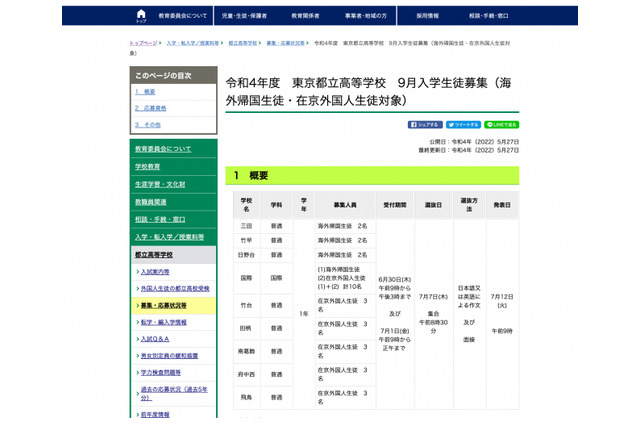This screenshot has height=426, width=640.
Task: Open 男女別定員の緩和措置 sidebar sub-item
Action: click(x=169, y=356)
